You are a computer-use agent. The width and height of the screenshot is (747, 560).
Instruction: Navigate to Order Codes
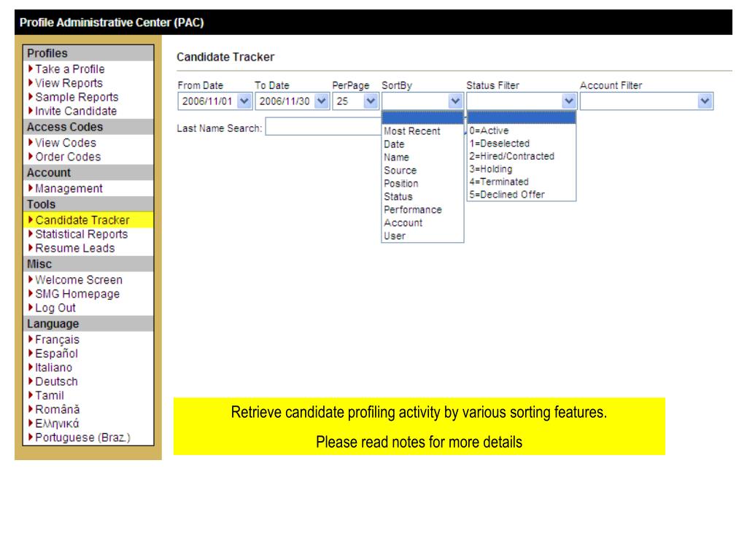click(x=68, y=157)
